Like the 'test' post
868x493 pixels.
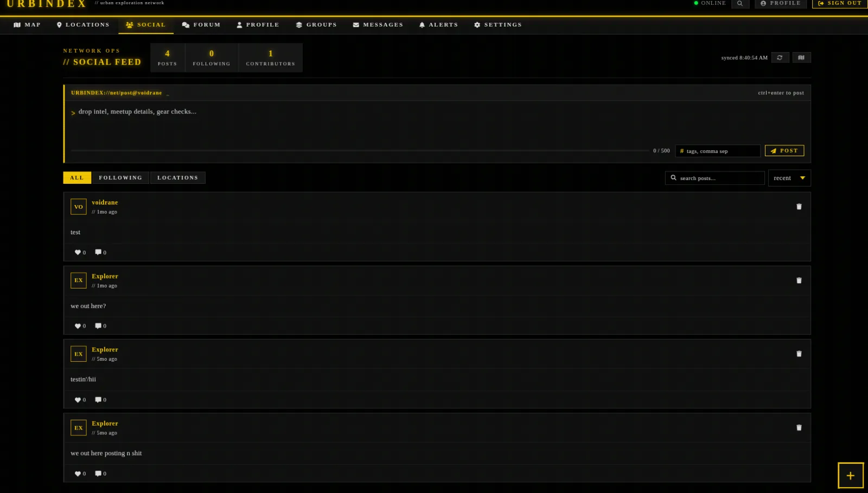tap(80, 252)
